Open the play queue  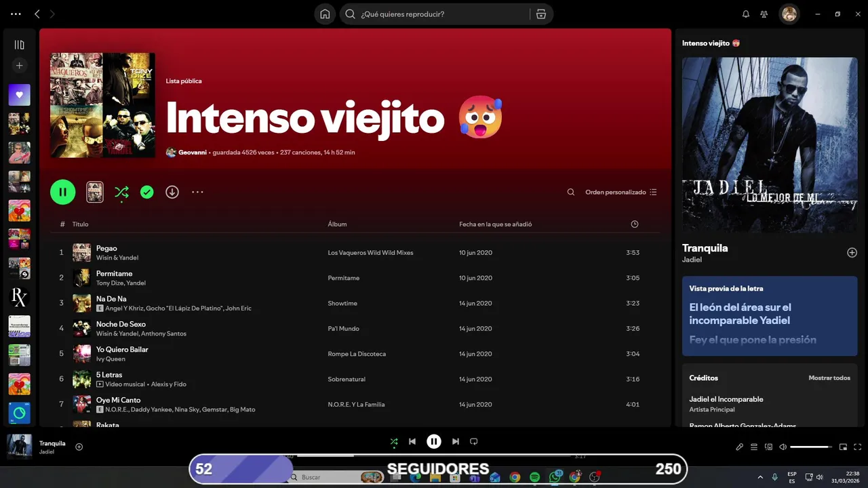pyautogui.click(x=754, y=447)
